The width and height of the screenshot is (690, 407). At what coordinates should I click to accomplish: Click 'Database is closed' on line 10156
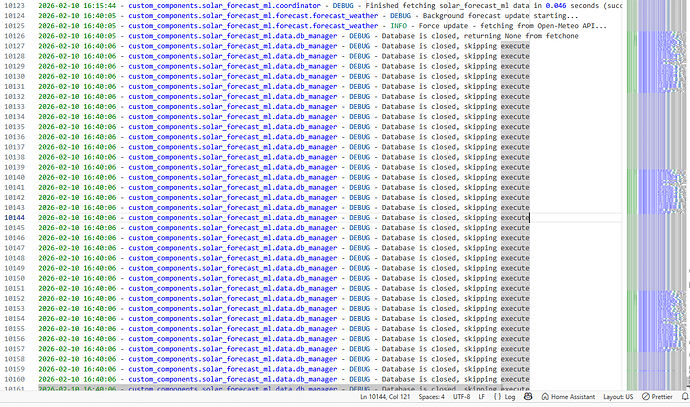tap(418, 339)
